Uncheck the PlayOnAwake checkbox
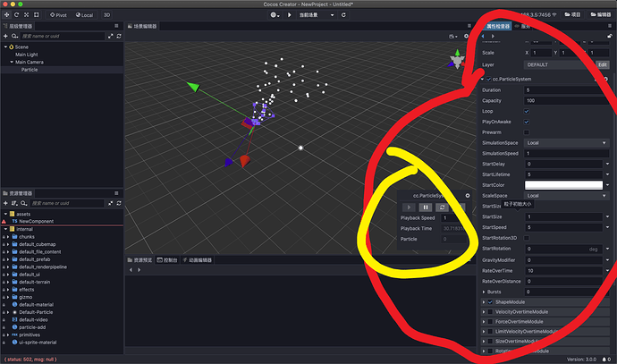 pyautogui.click(x=527, y=122)
